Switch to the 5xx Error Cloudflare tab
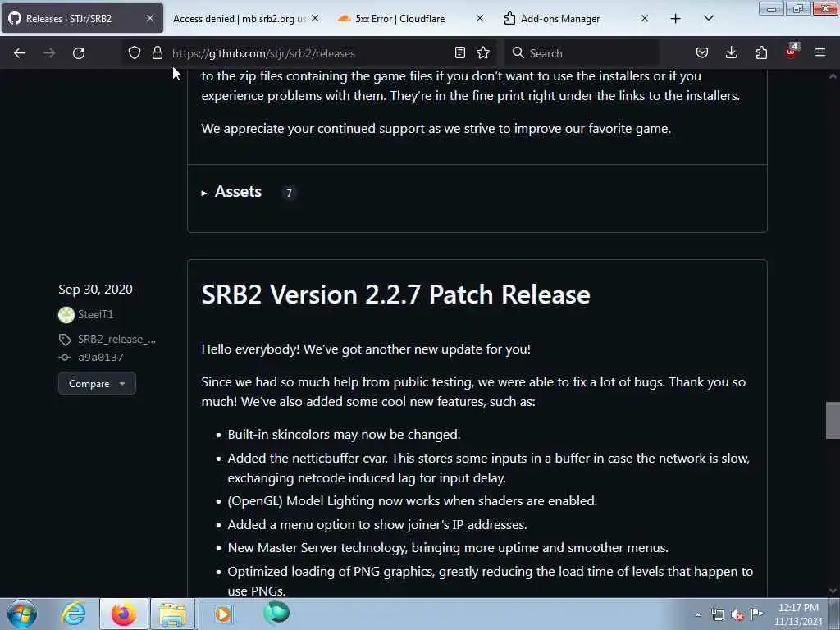 pos(399,18)
